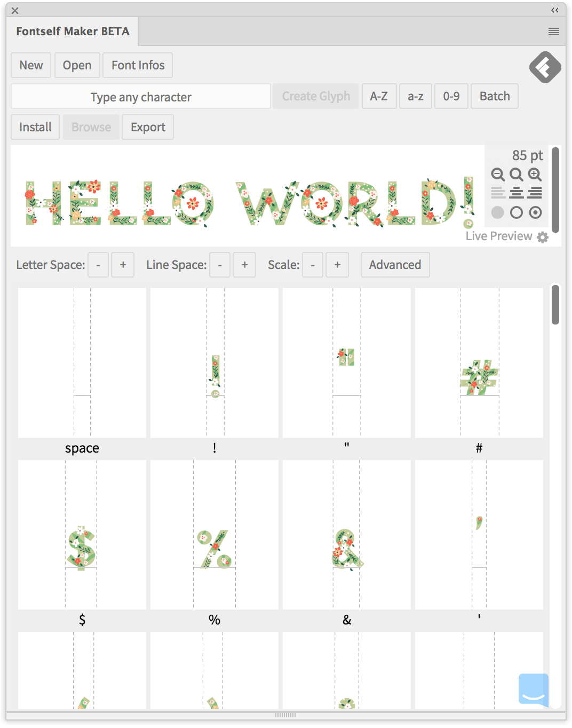Open Live Preview settings gear

(x=544, y=237)
